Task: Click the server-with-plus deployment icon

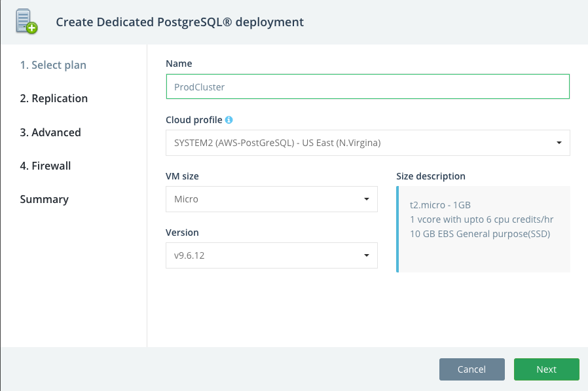Action: click(26, 22)
